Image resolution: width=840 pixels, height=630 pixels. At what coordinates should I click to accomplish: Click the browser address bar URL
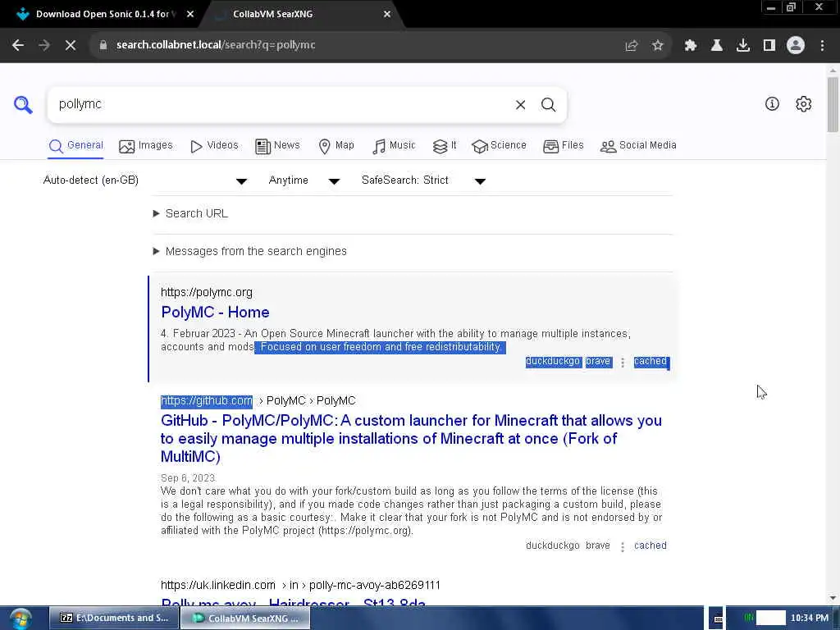pos(216,45)
